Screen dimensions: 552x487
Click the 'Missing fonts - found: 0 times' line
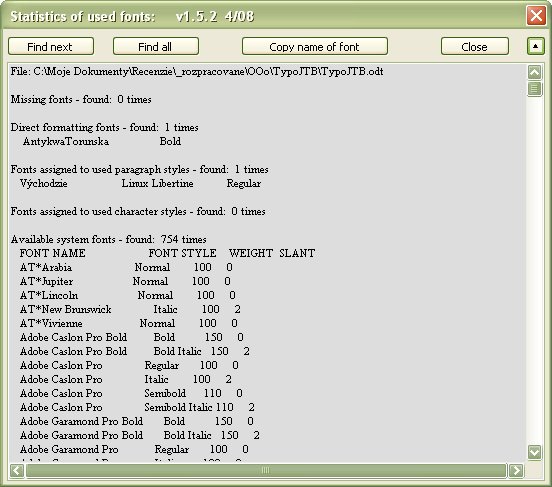pyautogui.click(x=81, y=99)
